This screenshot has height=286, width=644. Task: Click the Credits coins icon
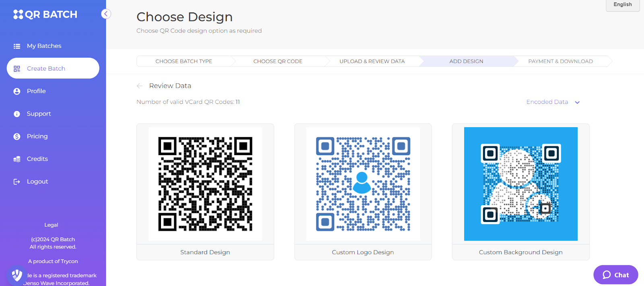point(17,159)
